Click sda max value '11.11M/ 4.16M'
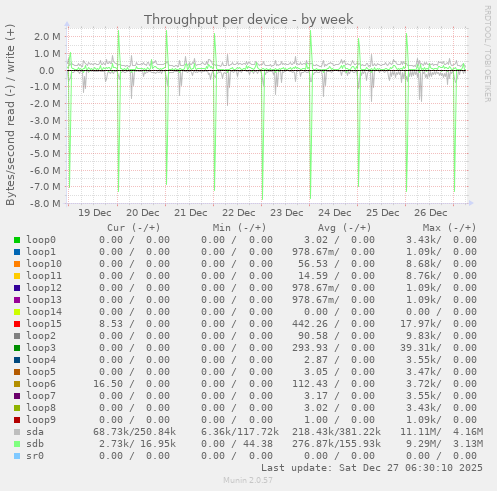497x491 pixels. point(441,432)
